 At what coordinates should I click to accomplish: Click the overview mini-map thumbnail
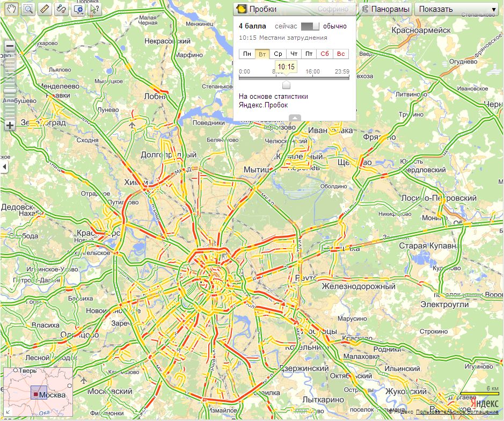tap(38, 392)
